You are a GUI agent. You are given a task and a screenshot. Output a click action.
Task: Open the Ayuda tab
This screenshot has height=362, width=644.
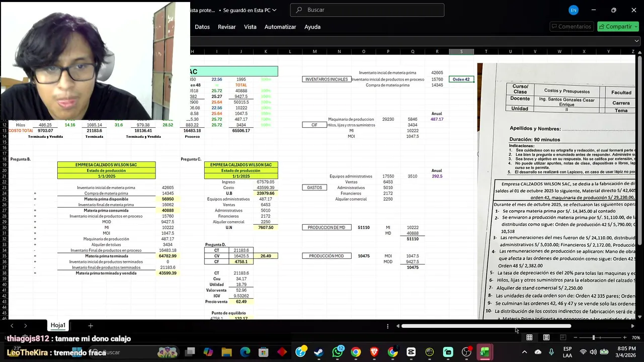tap(312, 27)
